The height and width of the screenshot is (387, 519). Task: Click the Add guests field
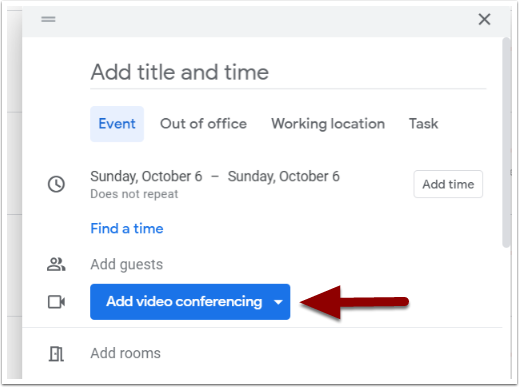pyautogui.click(x=127, y=265)
